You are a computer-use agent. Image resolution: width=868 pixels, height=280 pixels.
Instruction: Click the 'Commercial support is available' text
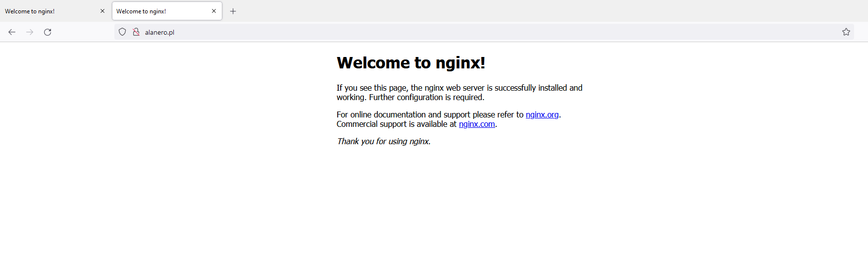[396, 124]
